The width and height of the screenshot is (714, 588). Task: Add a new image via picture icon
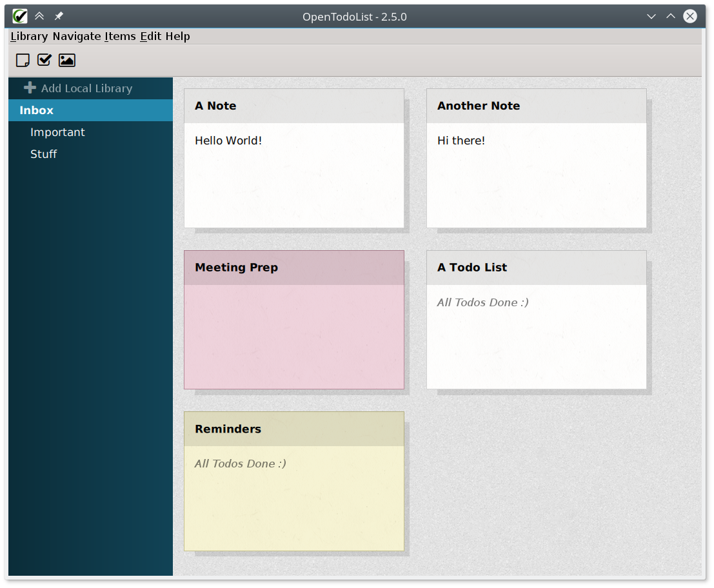click(67, 60)
